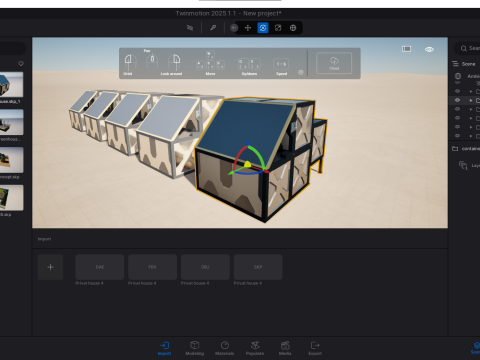Click the red arc of the rotation gizmo
The image size is (480, 360).
pyautogui.click(x=237, y=157)
